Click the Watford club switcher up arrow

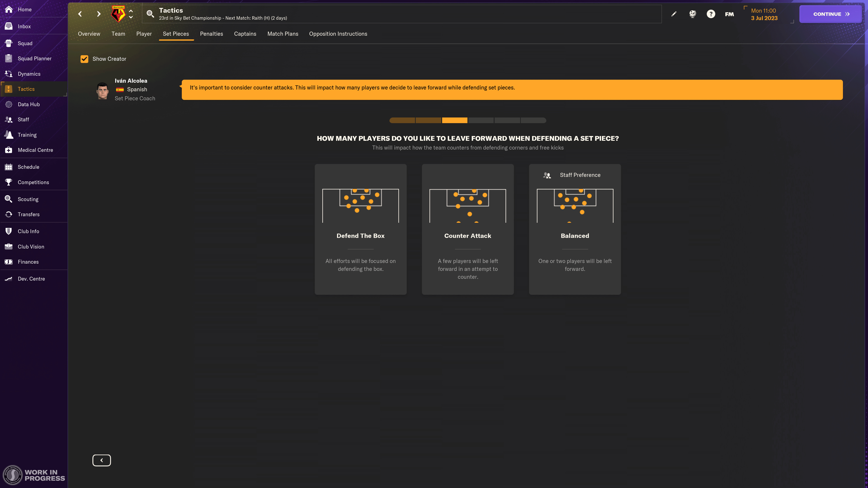tap(131, 10)
